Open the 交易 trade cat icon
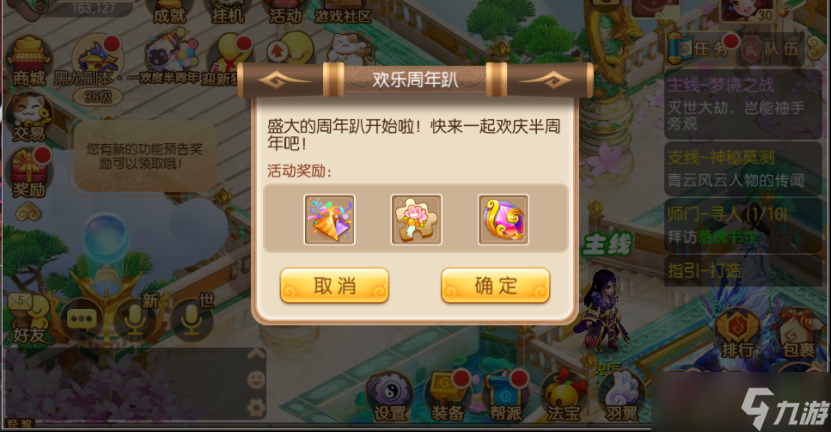Image resolution: width=831 pixels, height=432 pixels. coord(29,118)
